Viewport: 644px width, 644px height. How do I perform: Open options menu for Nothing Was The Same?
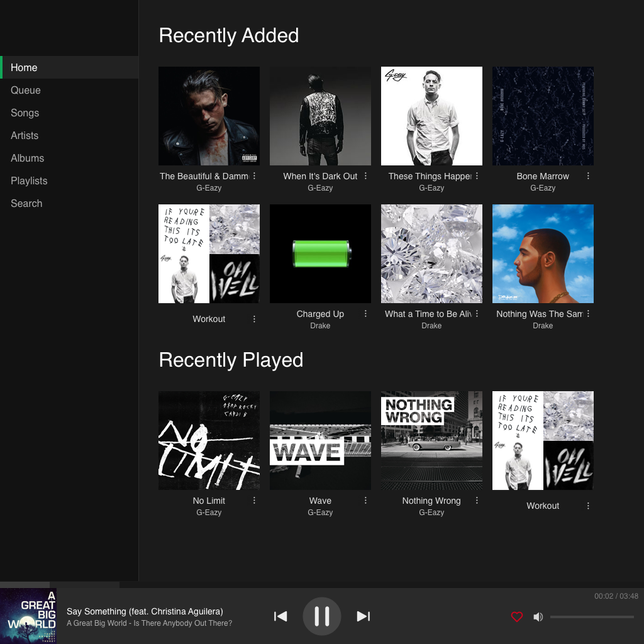pyautogui.click(x=588, y=313)
